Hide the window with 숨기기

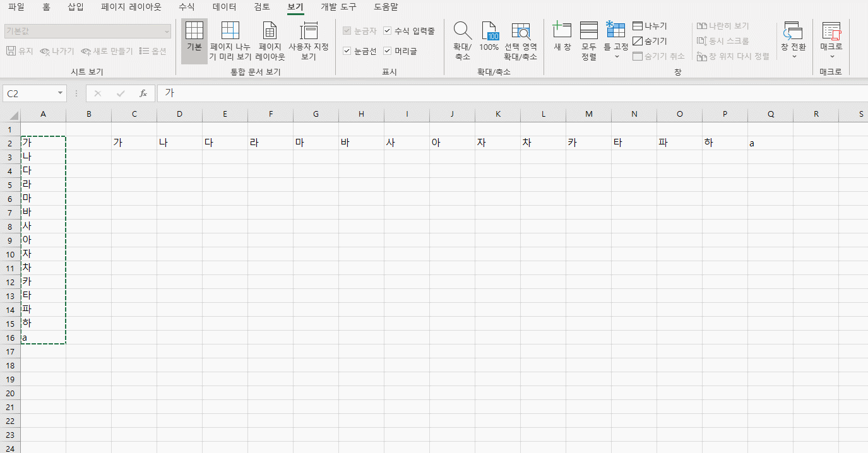(650, 41)
